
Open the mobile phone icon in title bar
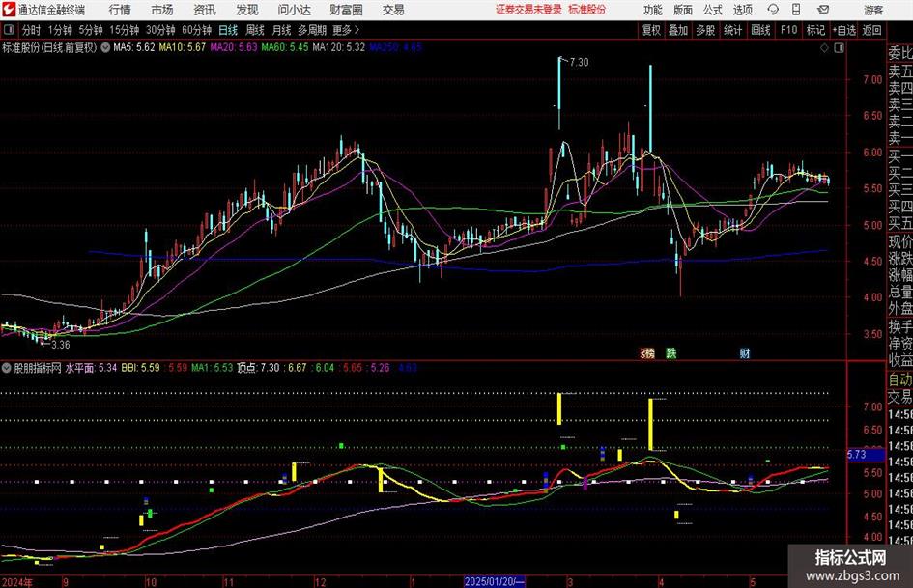coord(798,10)
